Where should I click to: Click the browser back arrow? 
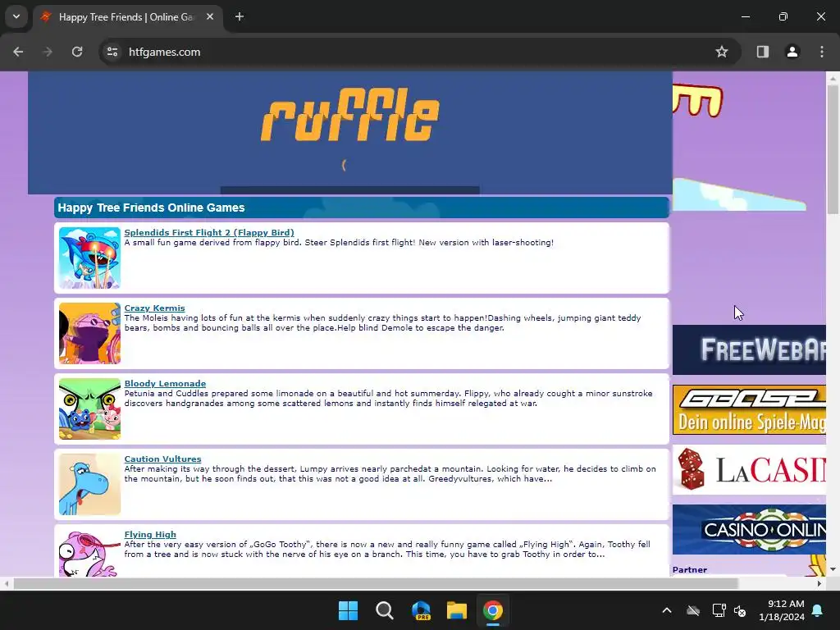tap(18, 52)
